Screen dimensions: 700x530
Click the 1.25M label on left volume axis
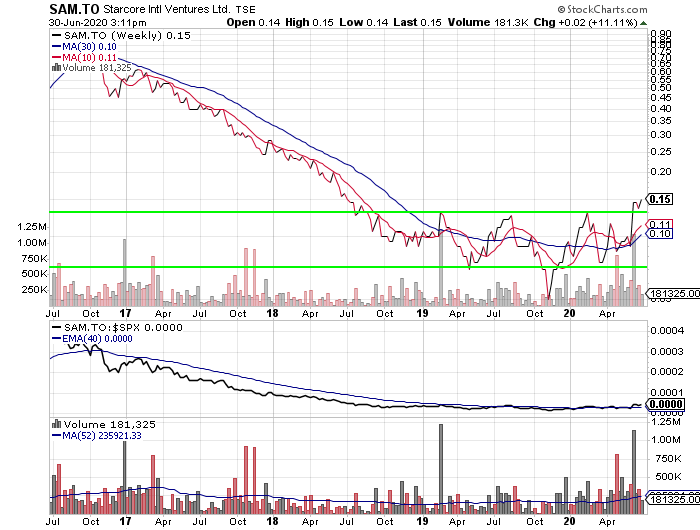pos(32,227)
